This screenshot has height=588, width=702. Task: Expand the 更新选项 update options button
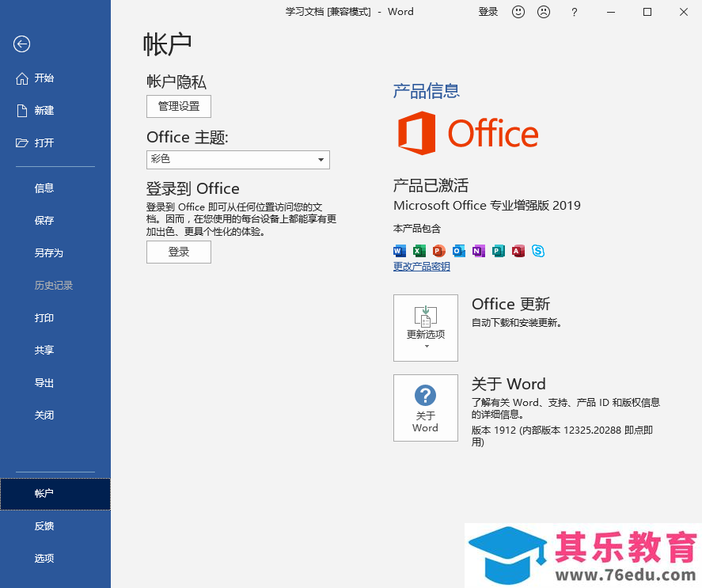(426, 328)
